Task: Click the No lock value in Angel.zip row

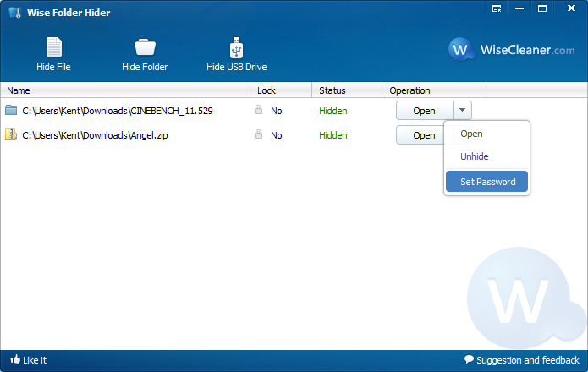Action: pos(277,135)
